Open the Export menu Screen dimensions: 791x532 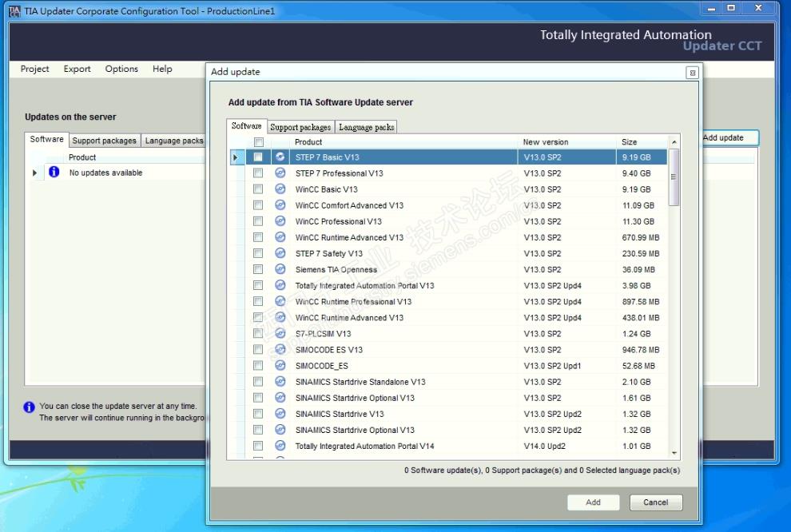coord(78,69)
